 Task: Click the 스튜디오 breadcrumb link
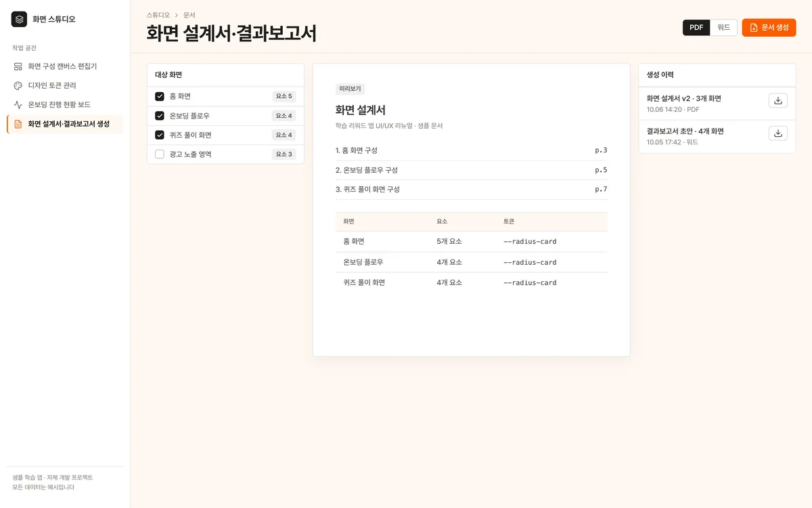tap(158, 15)
